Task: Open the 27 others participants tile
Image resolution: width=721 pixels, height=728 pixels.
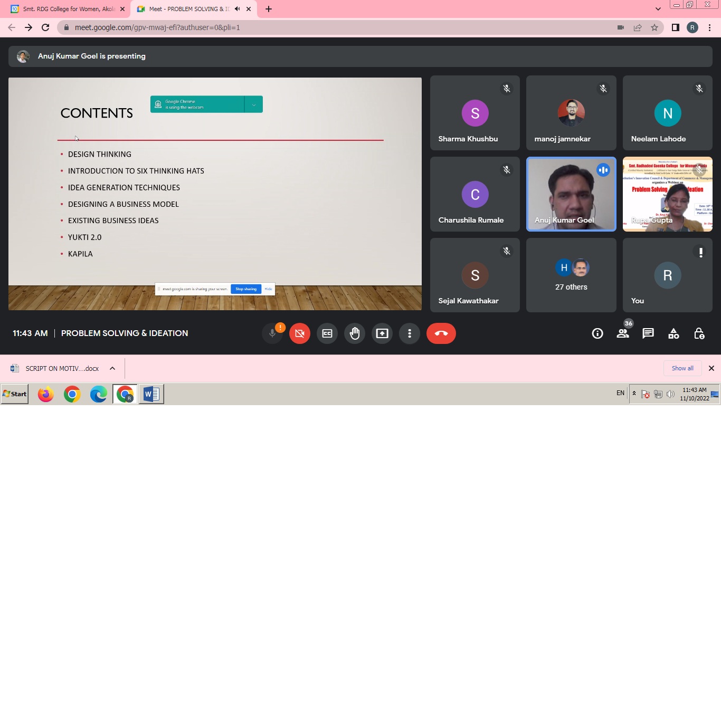Action: (571, 275)
